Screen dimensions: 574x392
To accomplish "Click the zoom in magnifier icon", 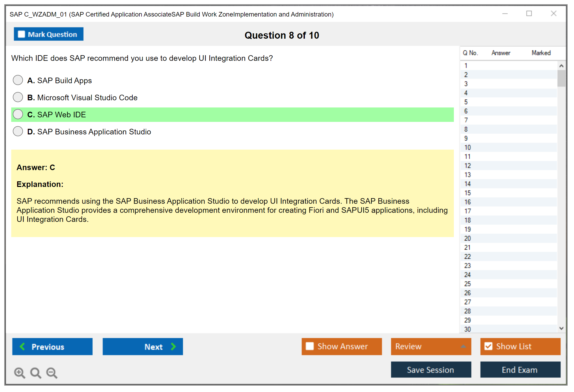I will [x=19, y=373].
